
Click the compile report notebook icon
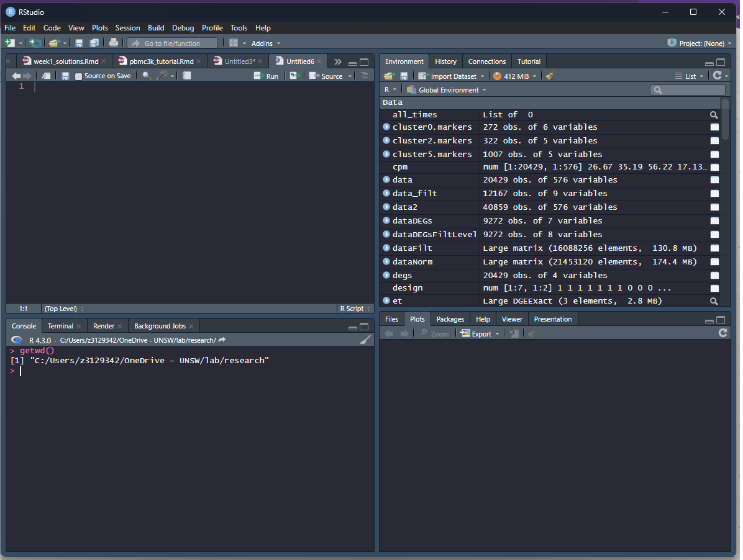coord(187,75)
